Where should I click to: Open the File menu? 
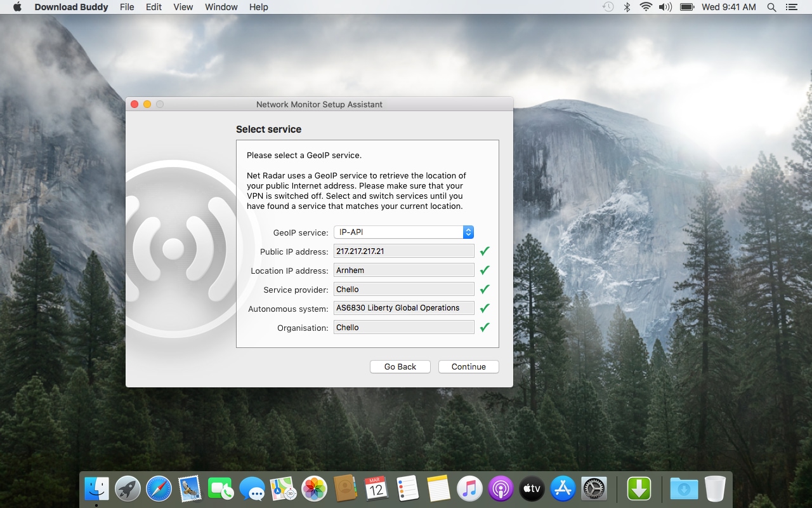[x=127, y=7]
